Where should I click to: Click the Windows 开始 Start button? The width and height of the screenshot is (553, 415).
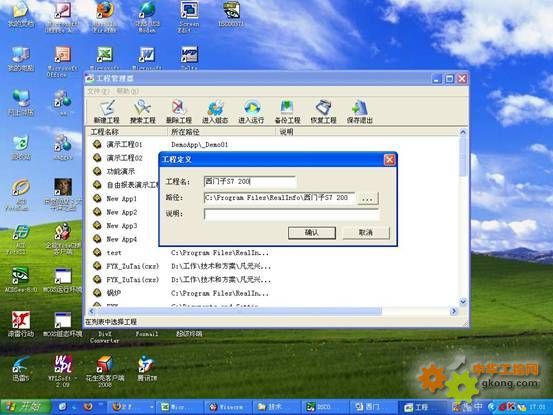25,407
